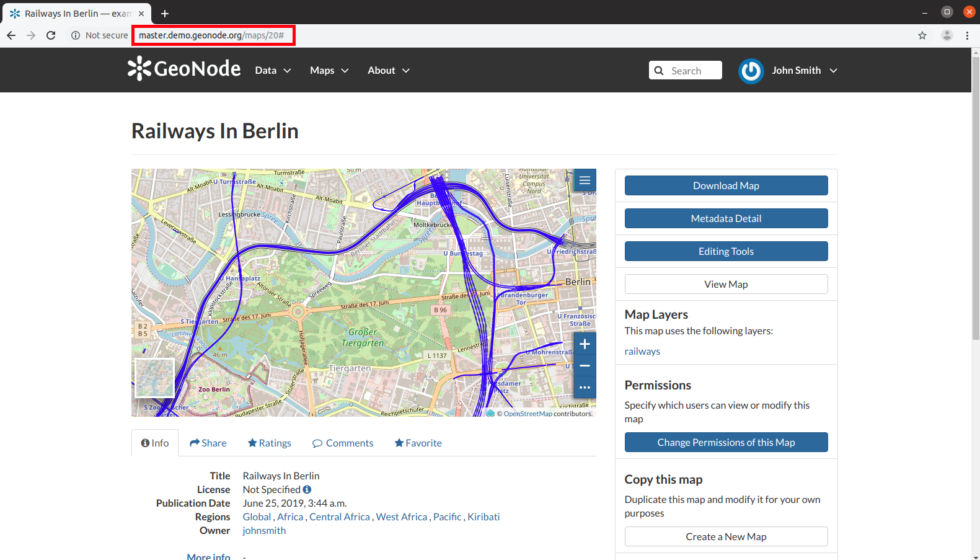Open Editing Tools

click(x=726, y=251)
